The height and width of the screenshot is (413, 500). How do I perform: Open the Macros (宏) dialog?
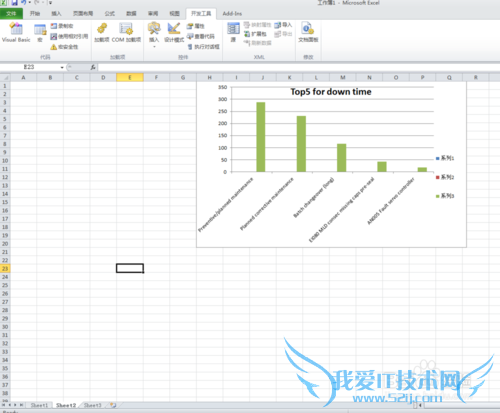click(x=40, y=33)
